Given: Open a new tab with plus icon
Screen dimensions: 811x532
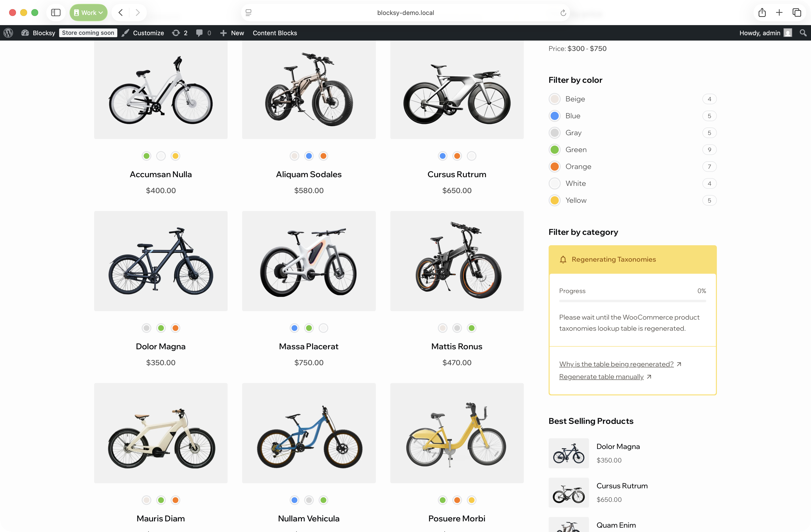Looking at the screenshot, I should (x=779, y=13).
